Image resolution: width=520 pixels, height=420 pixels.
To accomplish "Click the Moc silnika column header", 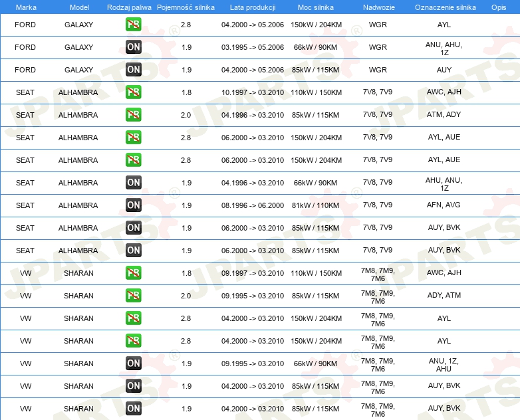I will tap(316, 7).
